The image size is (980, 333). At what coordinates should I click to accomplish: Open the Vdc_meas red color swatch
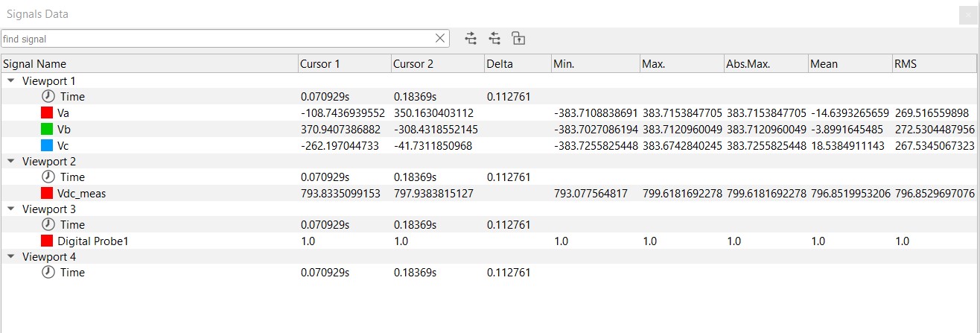47,194
